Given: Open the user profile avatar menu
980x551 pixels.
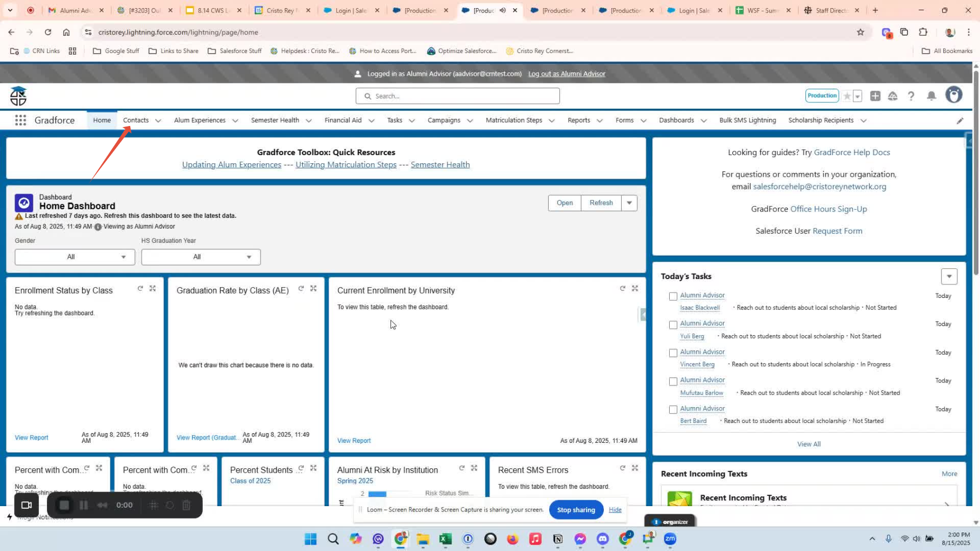Looking at the screenshot, I should pyautogui.click(x=954, y=95).
